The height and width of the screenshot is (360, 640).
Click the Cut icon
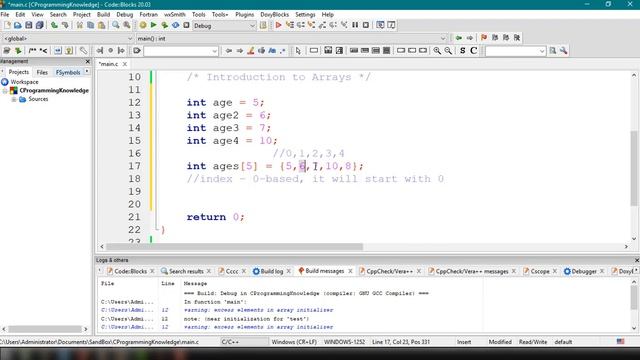point(80,25)
